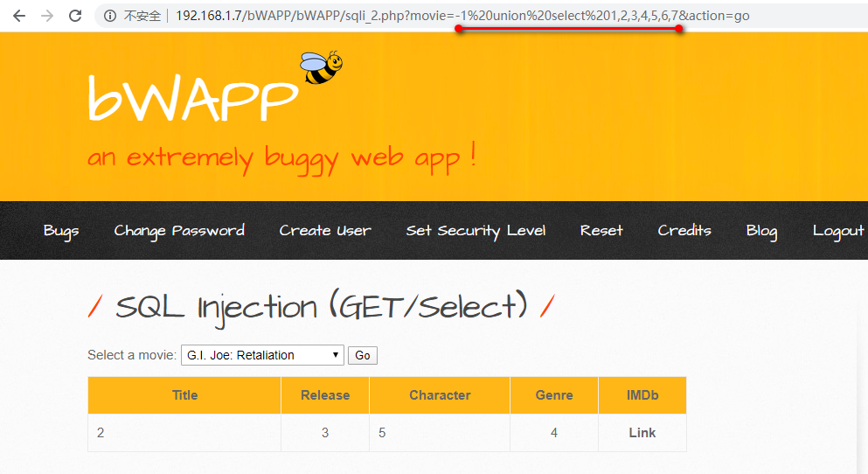Viewport: 868px width, 474px height.
Task: Click the Character cell showing 5
Action: (440, 433)
